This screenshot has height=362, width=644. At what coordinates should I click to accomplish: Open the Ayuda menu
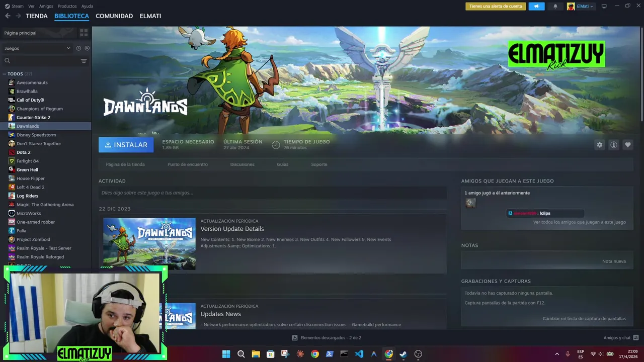(87, 6)
